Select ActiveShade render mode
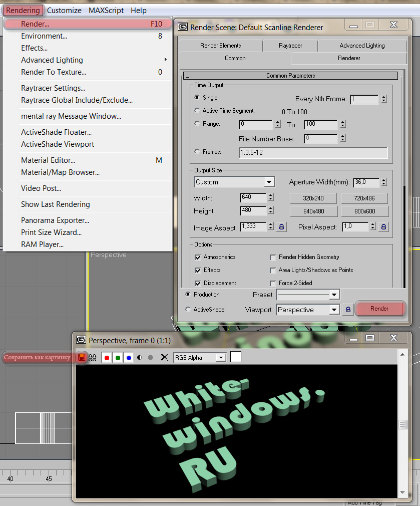 188,309
